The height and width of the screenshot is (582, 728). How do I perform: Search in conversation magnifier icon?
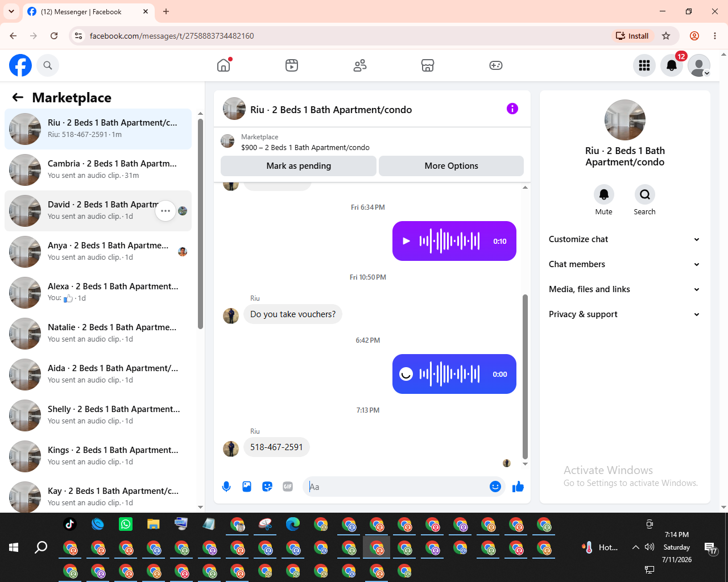click(645, 194)
